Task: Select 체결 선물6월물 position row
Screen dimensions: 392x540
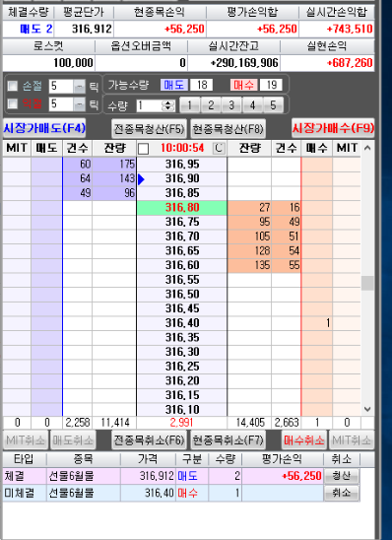Action: 181,476
